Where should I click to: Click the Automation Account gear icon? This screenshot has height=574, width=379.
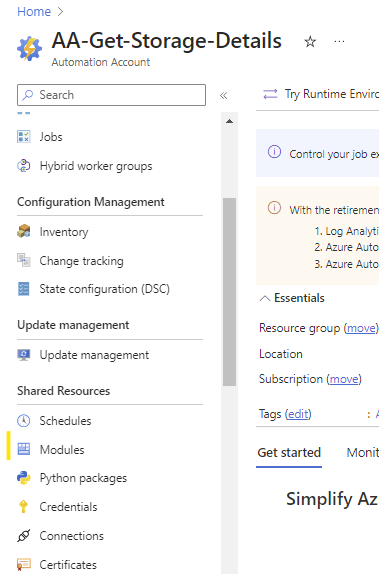point(29,49)
